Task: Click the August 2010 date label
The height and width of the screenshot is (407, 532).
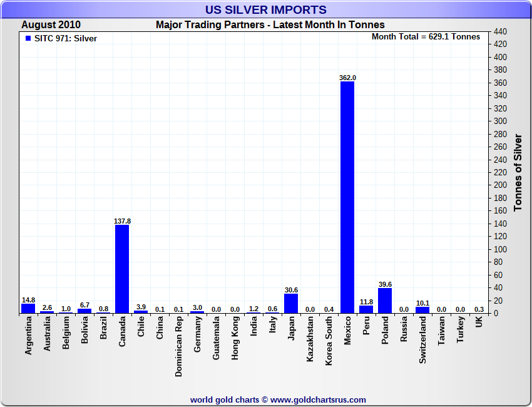Action: tap(51, 25)
